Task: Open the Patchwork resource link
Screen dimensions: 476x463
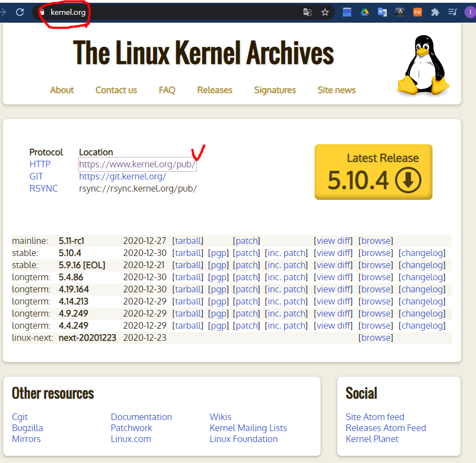Action: [131, 428]
